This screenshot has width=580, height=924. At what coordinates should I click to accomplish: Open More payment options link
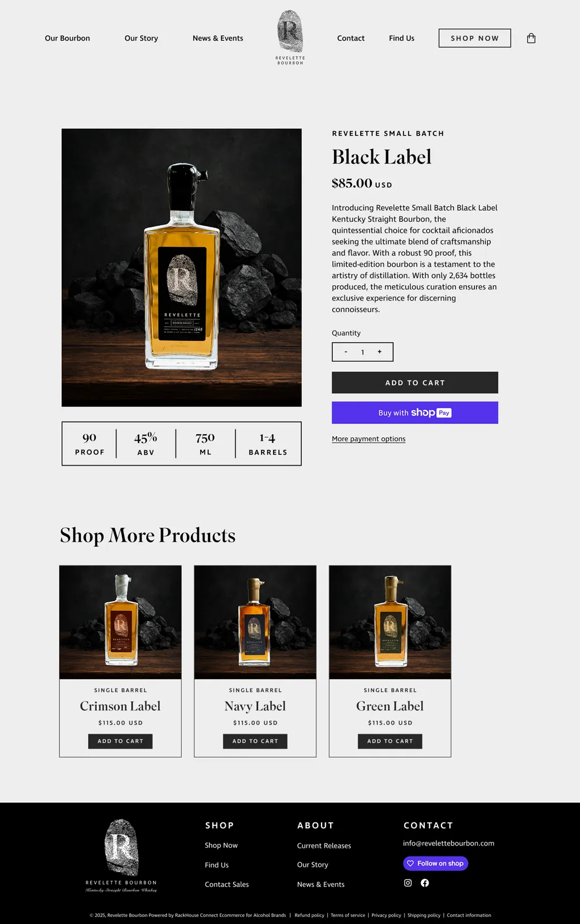[369, 439]
